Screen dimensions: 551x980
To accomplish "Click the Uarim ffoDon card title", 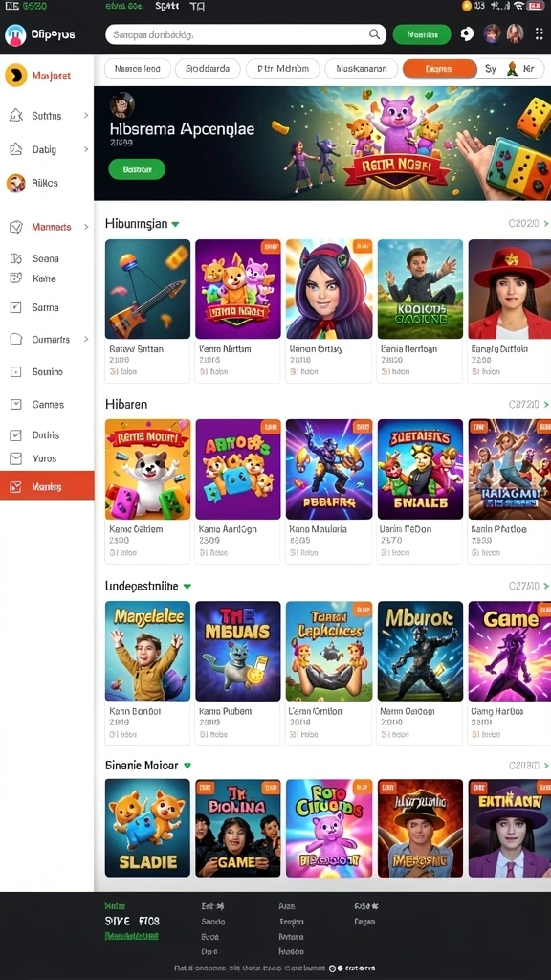I will (406, 529).
